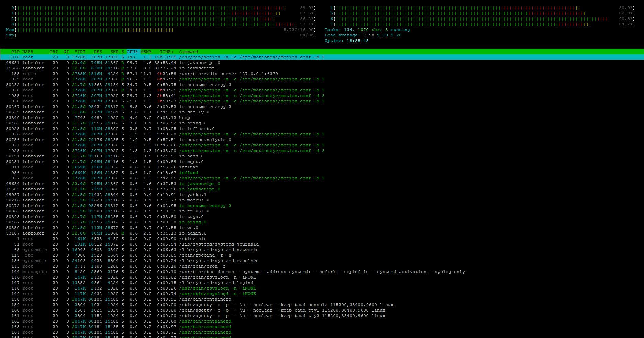This screenshot has width=644, height=338.
Task: Click the Load average readout
Action: tap(363, 35)
